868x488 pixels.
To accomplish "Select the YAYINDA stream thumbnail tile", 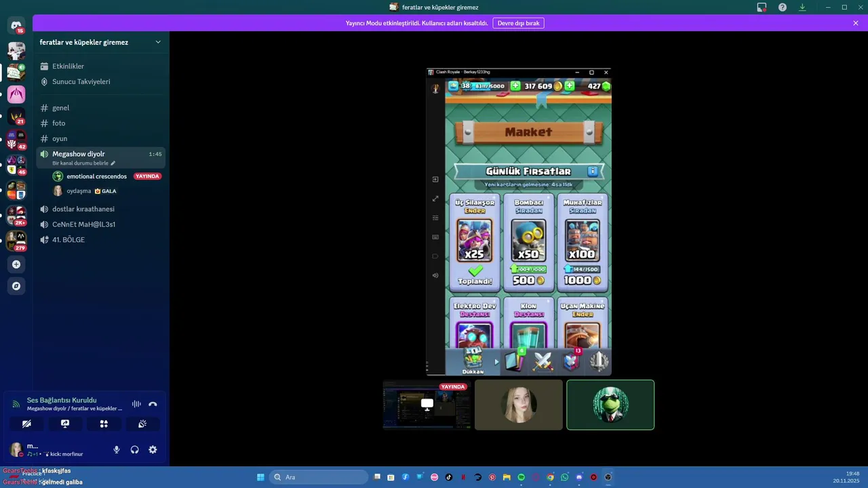I will [x=427, y=405].
